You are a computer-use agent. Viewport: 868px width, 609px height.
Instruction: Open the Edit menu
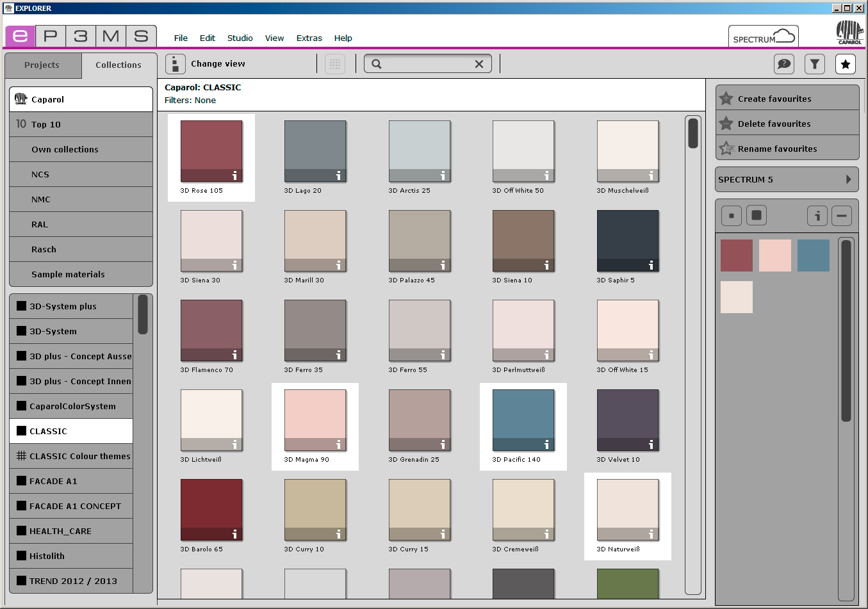pos(208,38)
